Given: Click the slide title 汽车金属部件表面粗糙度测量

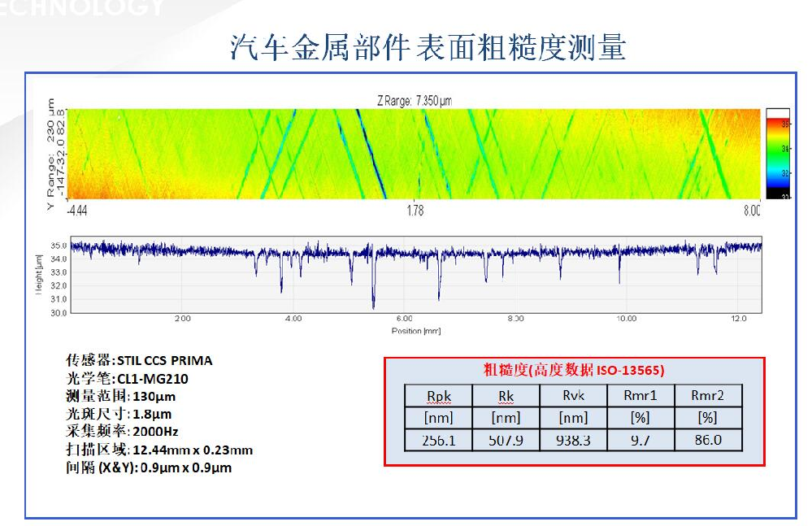Looking at the screenshot, I should [428, 48].
